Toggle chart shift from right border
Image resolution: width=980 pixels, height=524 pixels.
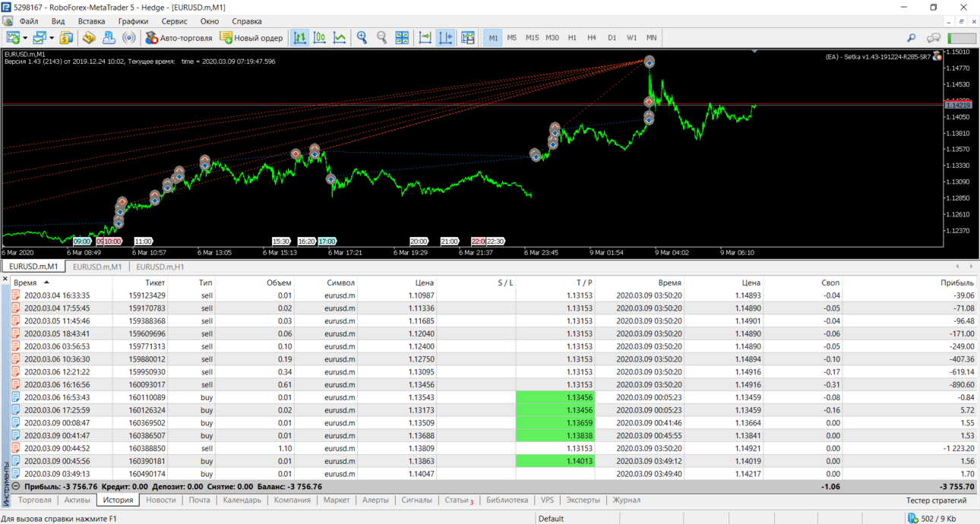pyautogui.click(x=445, y=37)
